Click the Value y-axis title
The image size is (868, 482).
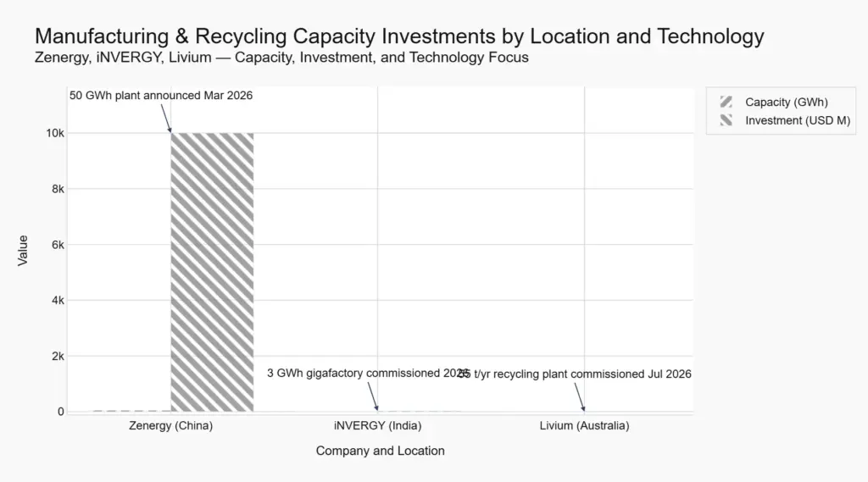point(23,250)
